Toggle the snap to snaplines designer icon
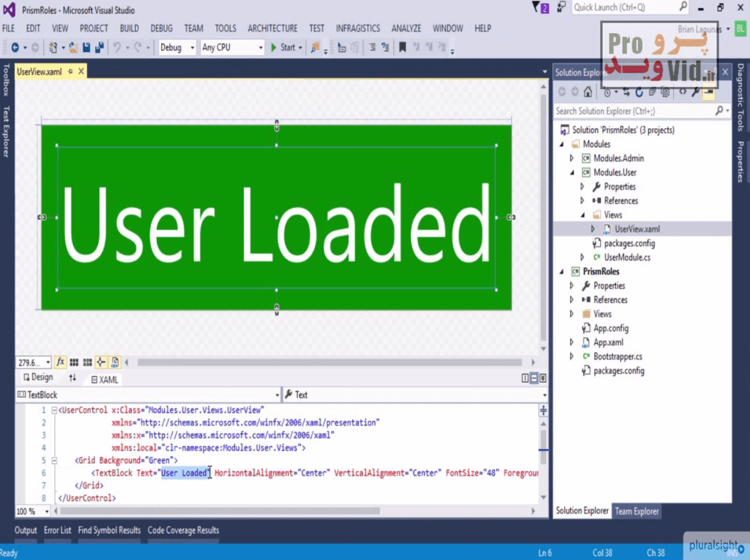 [101, 362]
